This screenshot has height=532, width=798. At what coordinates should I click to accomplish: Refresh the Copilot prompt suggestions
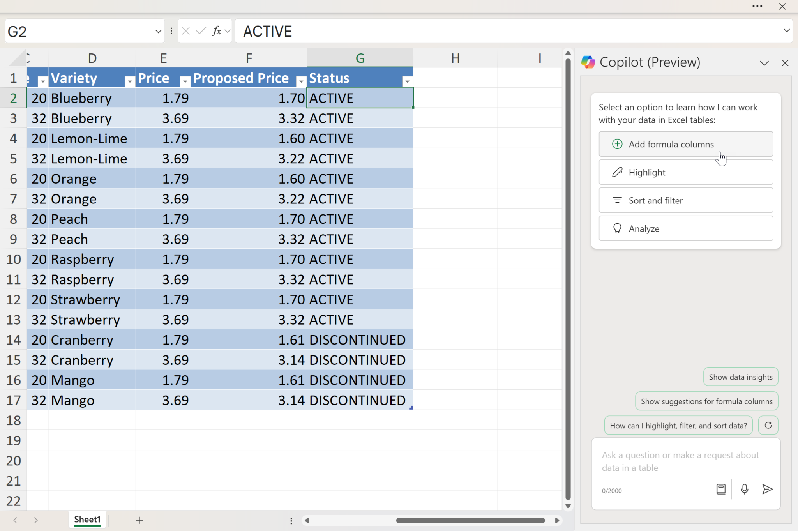(x=768, y=425)
